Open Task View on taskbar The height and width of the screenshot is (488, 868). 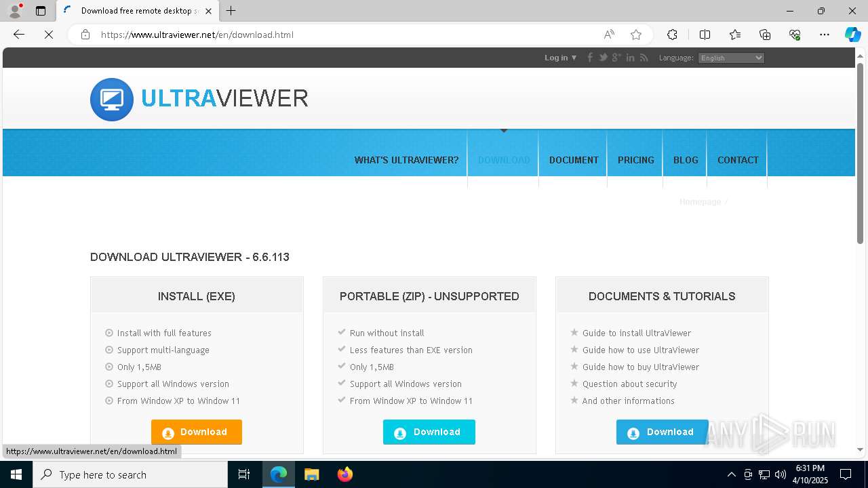pyautogui.click(x=244, y=474)
